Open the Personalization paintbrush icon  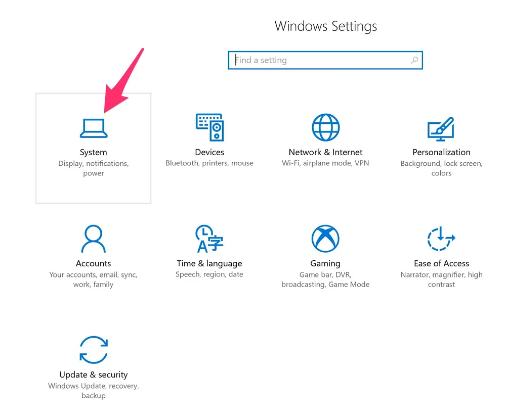(441, 129)
